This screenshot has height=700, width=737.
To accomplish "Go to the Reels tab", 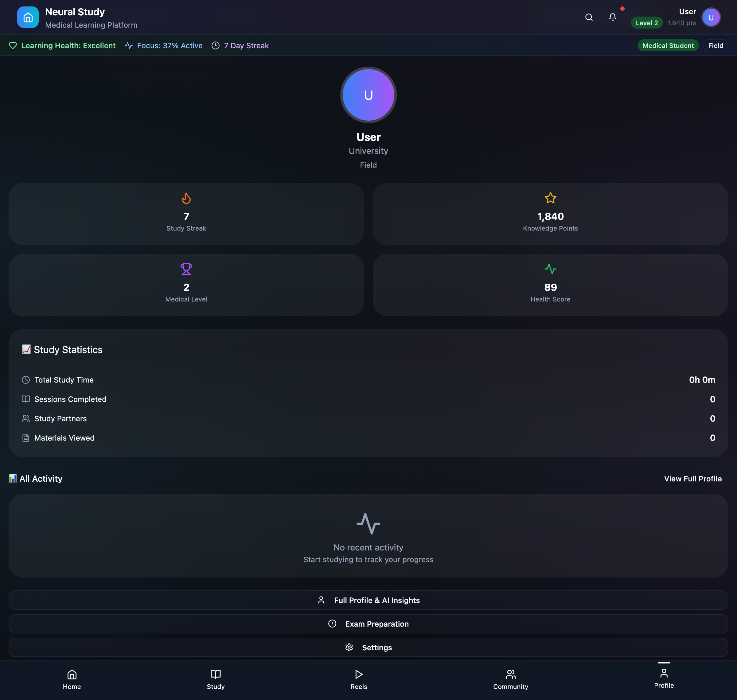I will point(359,679).
